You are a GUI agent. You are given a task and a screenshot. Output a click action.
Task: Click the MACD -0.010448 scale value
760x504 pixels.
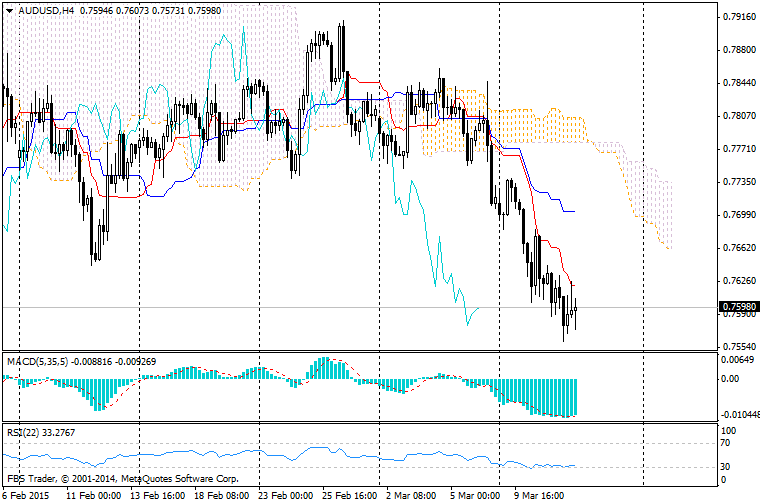point(740,414)
